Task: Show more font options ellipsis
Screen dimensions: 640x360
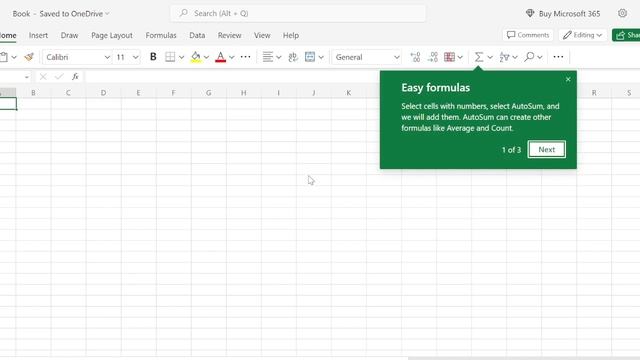Action: point(245,57)
